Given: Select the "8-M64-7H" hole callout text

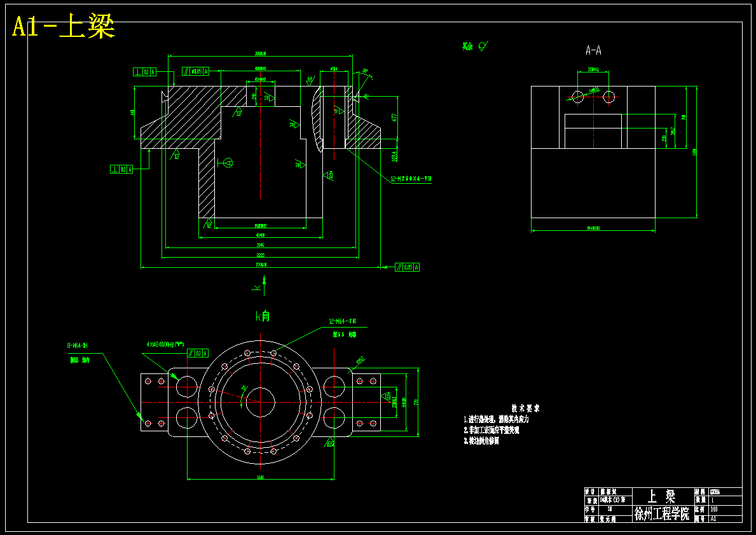Looking at the screenshot, I should coord(77,345).
